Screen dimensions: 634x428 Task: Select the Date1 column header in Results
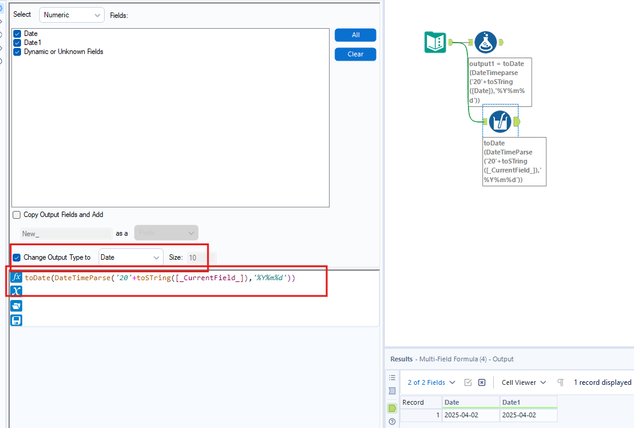528,402
